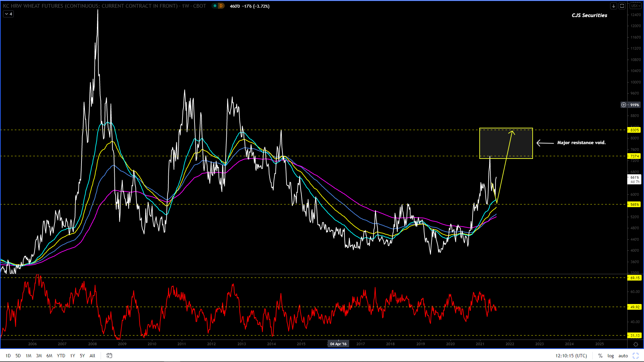Open the USX currency dropdown
The width and height of the screenshot is (644, 362).
pos(635,6)
